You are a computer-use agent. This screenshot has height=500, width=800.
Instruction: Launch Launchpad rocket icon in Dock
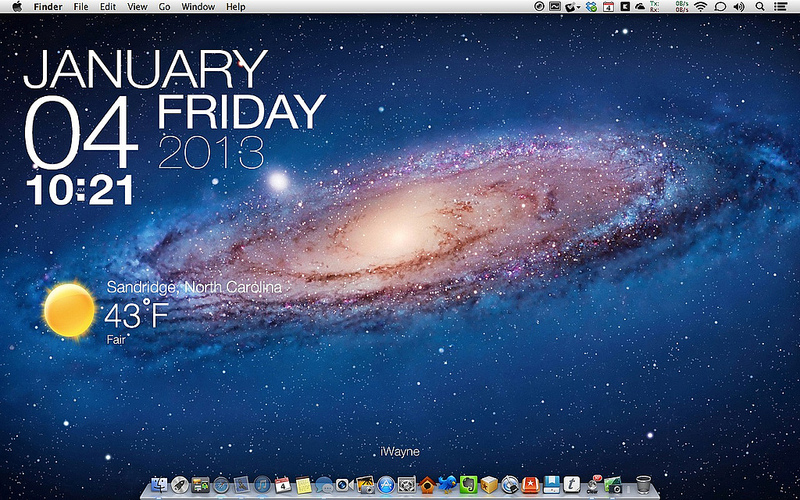(179, 485)
